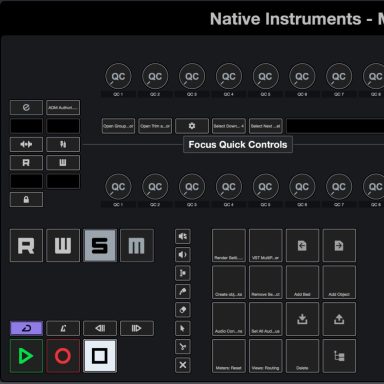The width and height of the screenshot is (384, 384).
Task: Click the Add Bed pad
Action: point(302,282)
